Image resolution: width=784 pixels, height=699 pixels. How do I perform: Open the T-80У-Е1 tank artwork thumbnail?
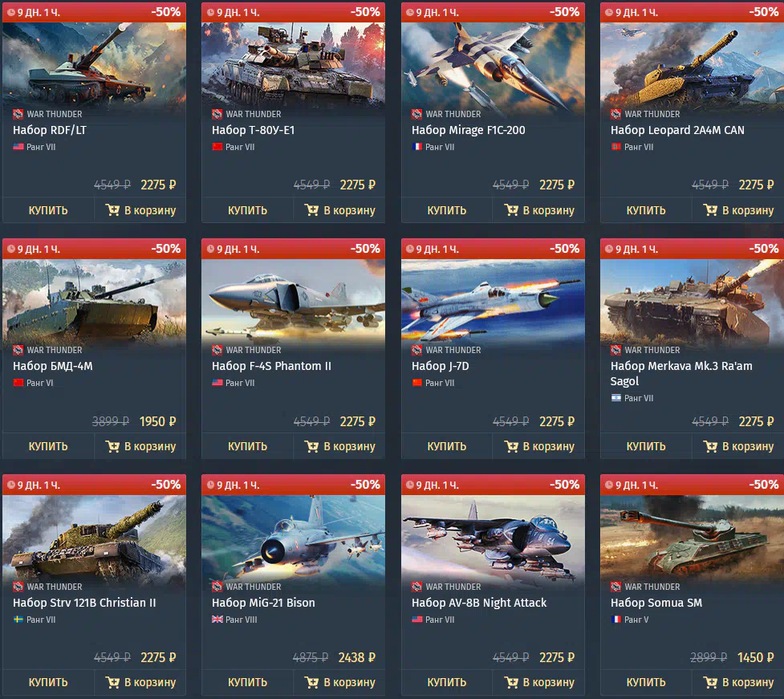click(x=293, y=65)
